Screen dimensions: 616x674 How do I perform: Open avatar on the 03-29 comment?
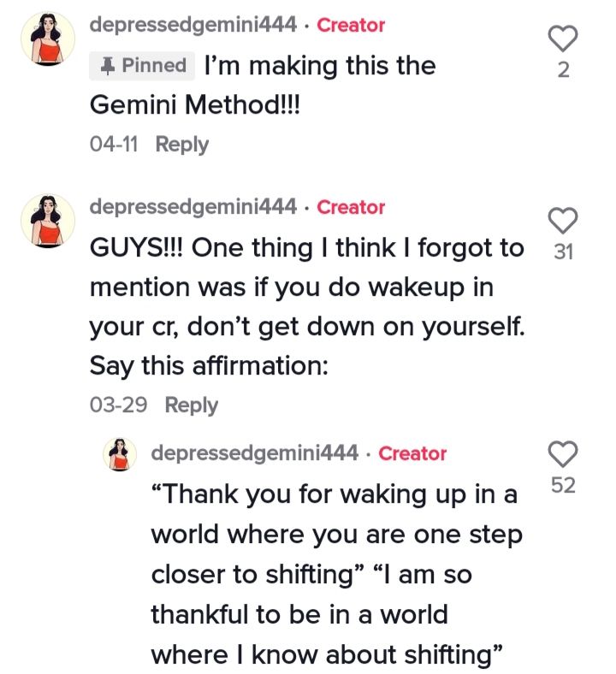(x=48, y=221)
